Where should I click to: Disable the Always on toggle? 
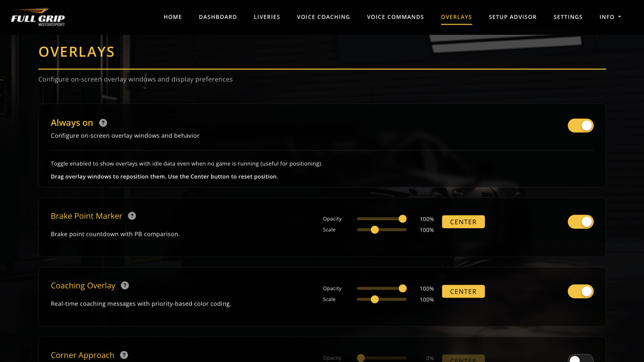pyautogui.click(x=580, y=126)
